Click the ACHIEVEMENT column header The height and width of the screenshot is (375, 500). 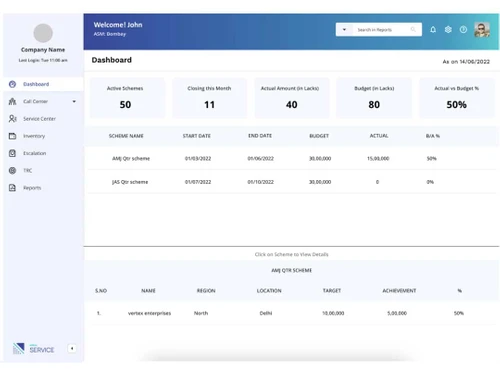pos(399,291)
